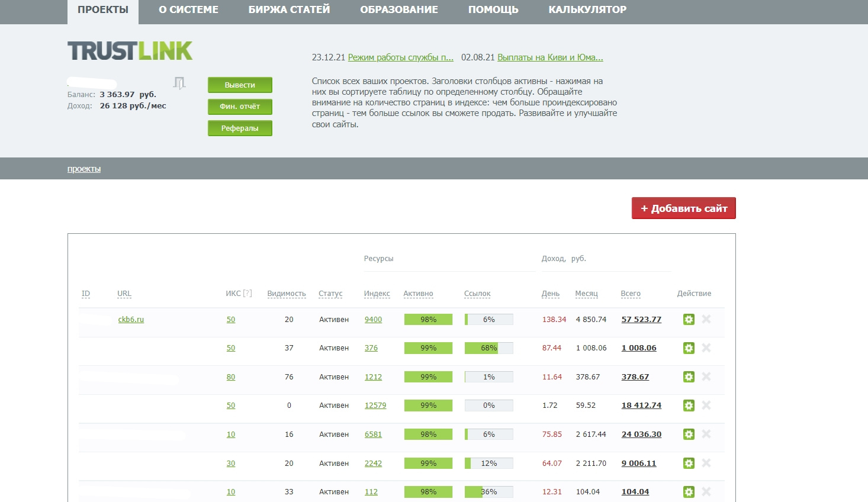Delete the ckb6.ru project with X icon

tap(706, 319)
